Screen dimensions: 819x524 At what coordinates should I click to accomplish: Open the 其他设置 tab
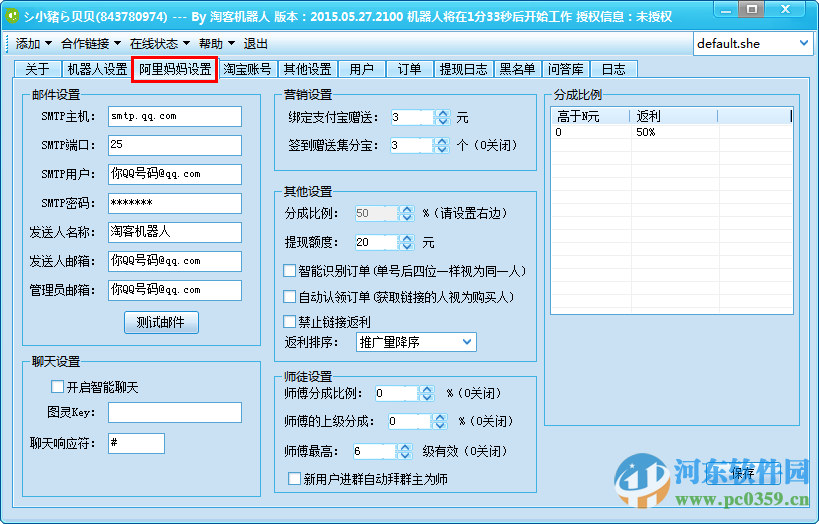[308, 69]
